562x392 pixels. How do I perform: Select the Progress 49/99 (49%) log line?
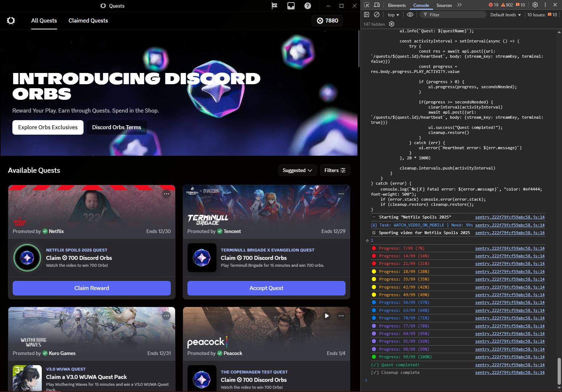point(458,295)
